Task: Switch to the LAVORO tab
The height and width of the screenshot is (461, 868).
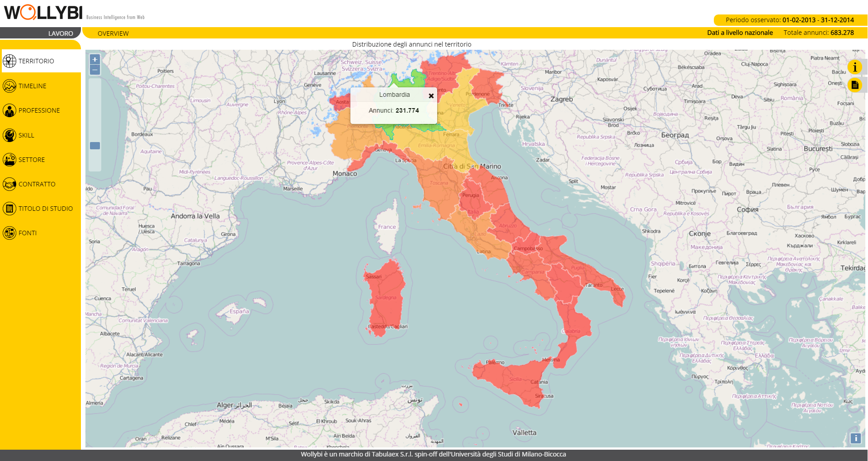Action: pyautogui.click(x=61, y=33)
